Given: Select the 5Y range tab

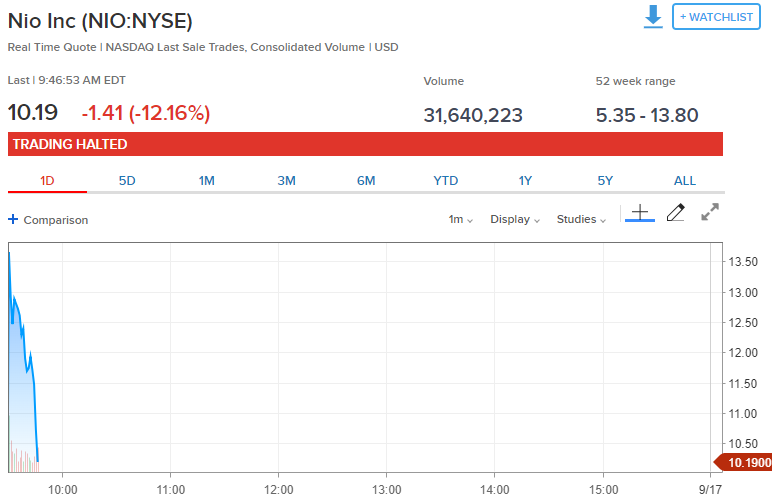Looking at the screenshot, I should (605, 181).
